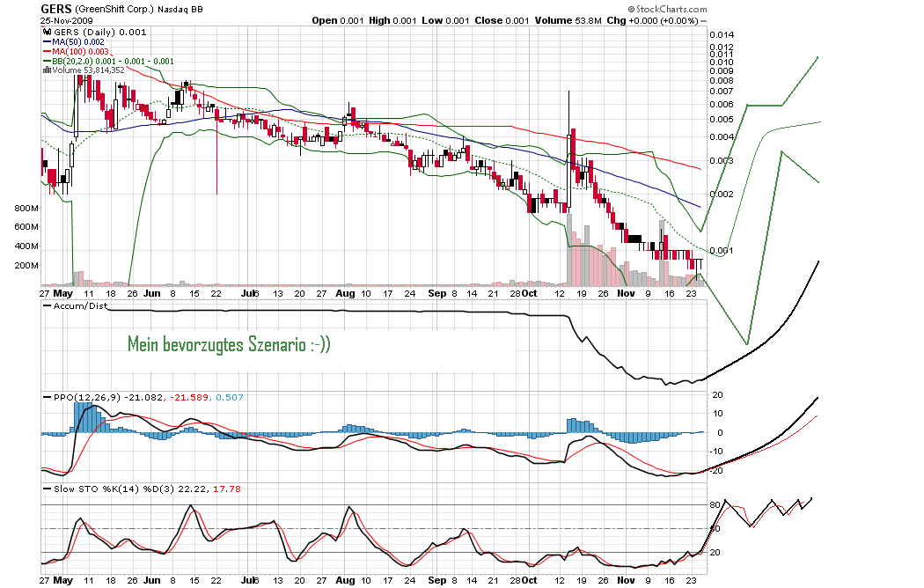Click the Close 0.001 value in header
The height and width of the screenshot is (588, 924).
click(x=502, y=20)
